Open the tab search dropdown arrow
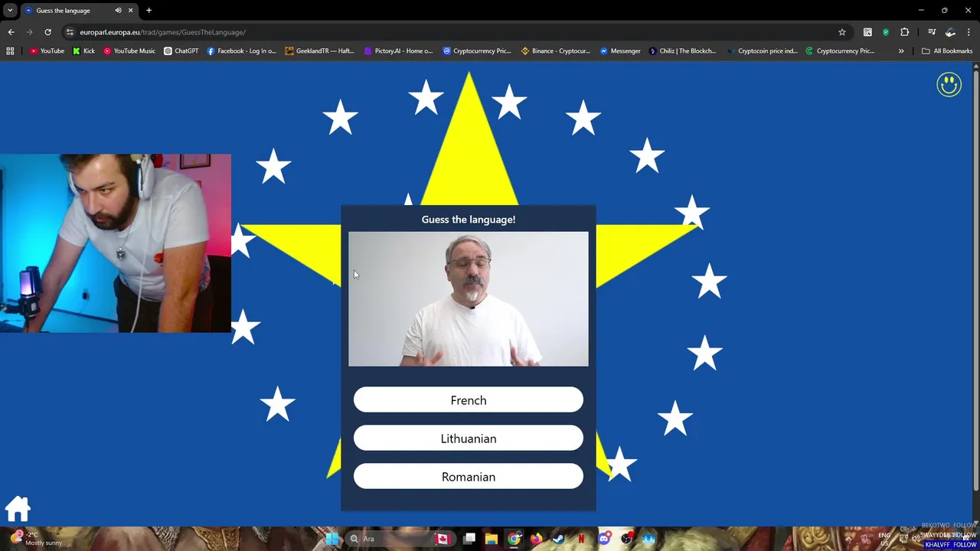Image resolution: width=980 pixels, height=551 pixels. coord(10,10)
